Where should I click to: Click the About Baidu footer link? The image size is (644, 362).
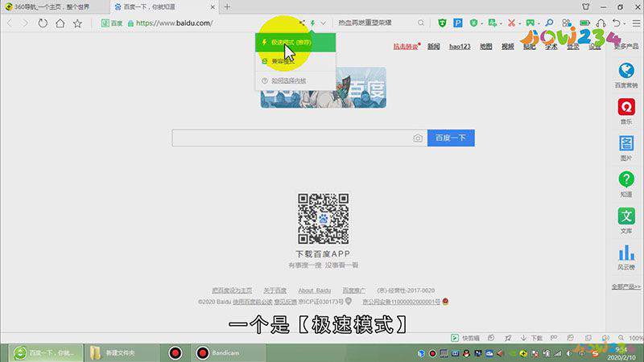315,290
